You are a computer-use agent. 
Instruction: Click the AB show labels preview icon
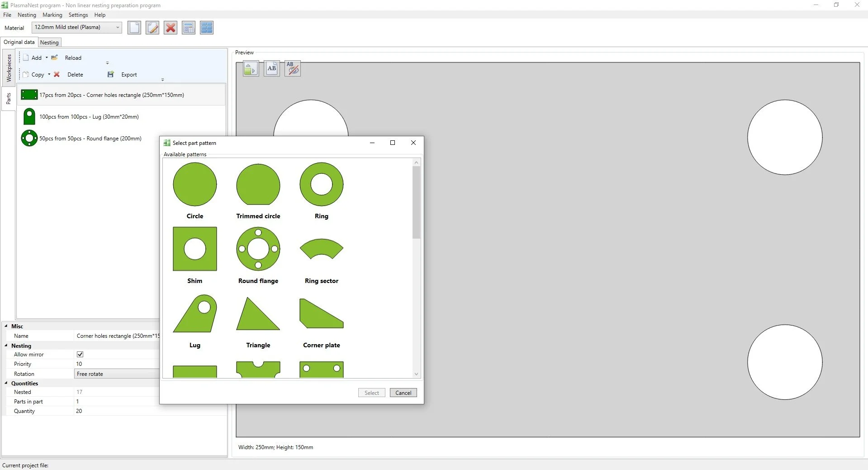272,68
